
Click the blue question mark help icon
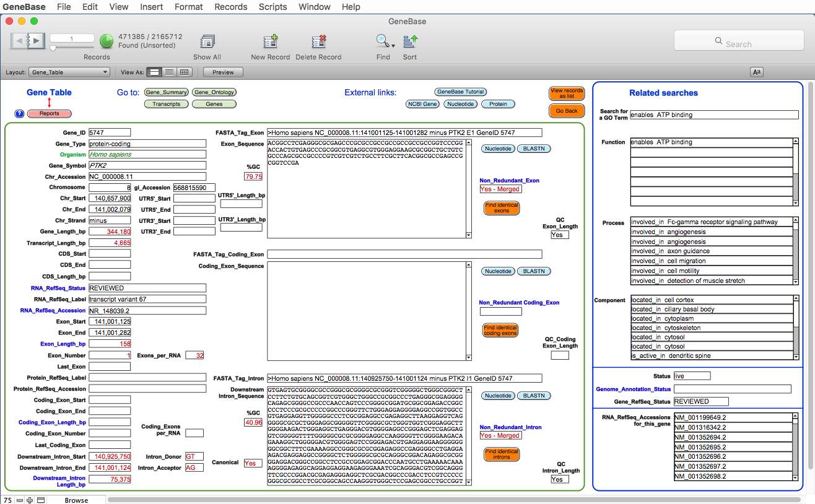19,114
